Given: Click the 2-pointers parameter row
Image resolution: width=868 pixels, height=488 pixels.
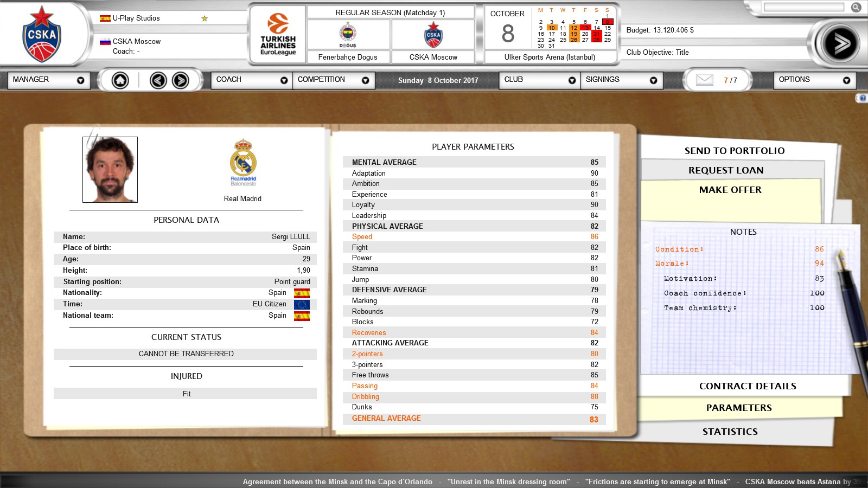Looking at the screenshot, I should pyautogui.click(x=474, y=354).
